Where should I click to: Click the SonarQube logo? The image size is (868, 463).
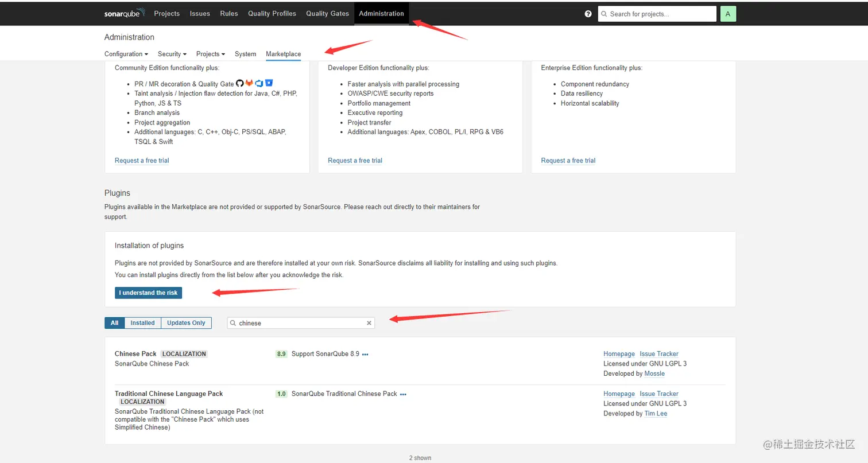(x=125, y=13)
